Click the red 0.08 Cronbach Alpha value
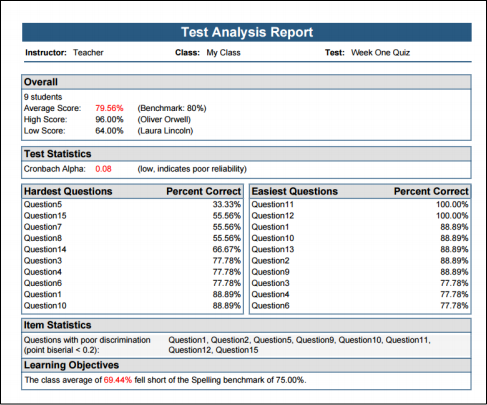Image resolution: width=487 pixels, height=405 pixels. point(103,169)
